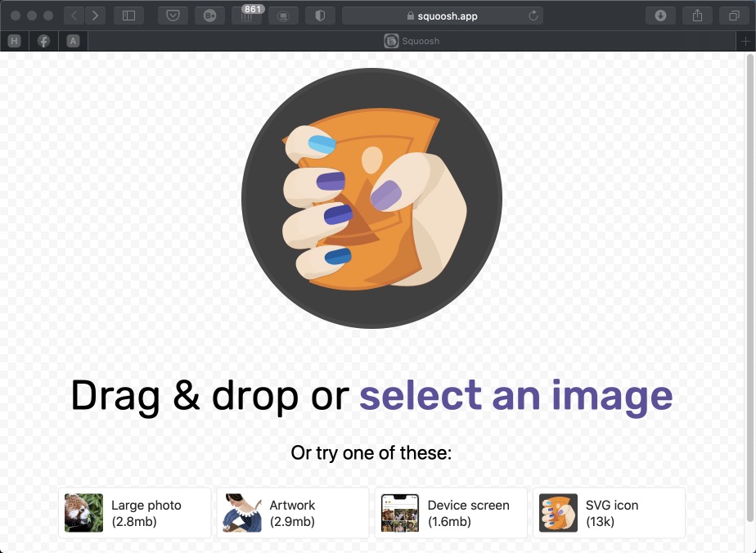
Task: Show all tabs overview
Action: click(734, 16)
